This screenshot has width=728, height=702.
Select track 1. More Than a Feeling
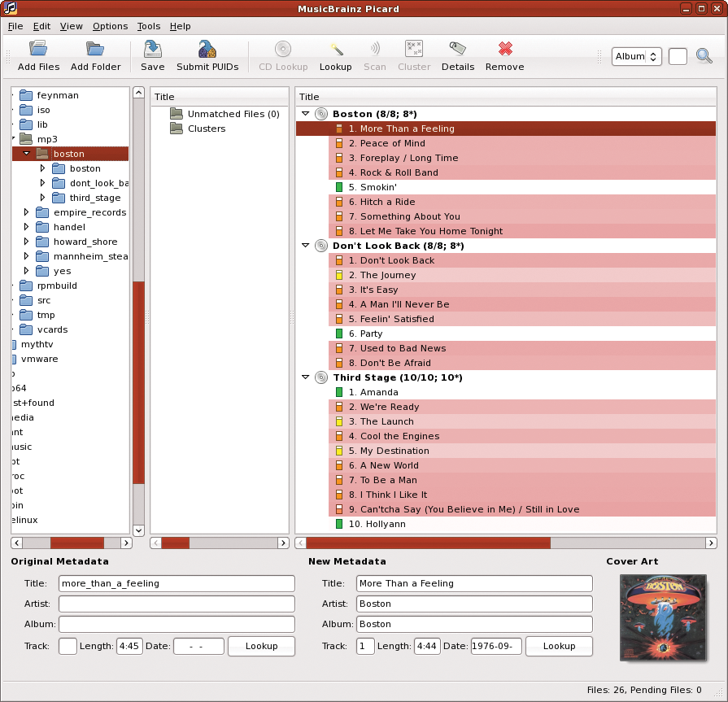point(506,129)
